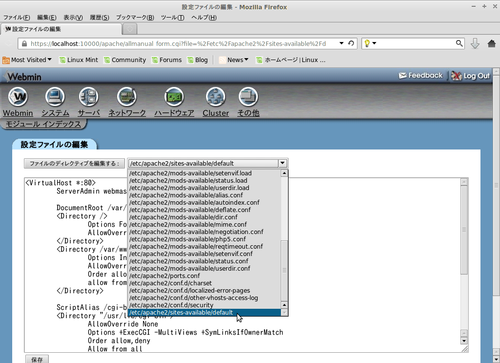Open the Webmin category icon

18,97
